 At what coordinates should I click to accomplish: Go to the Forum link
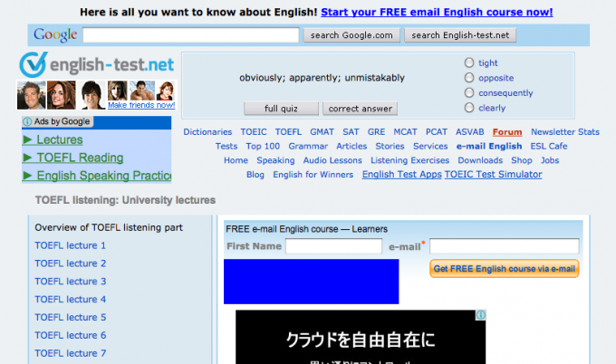tap(507, 132)
